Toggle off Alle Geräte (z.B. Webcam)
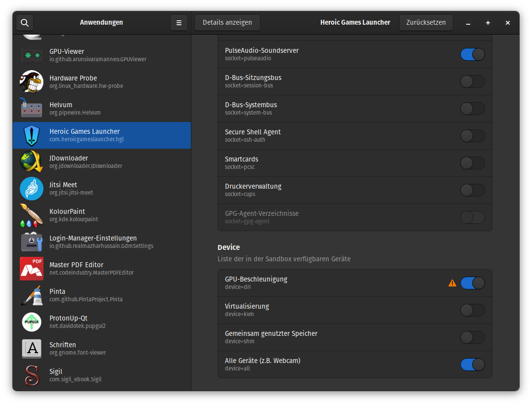This screenshot has width=532, height=405. pyautogui.click(x=472, y=364)
